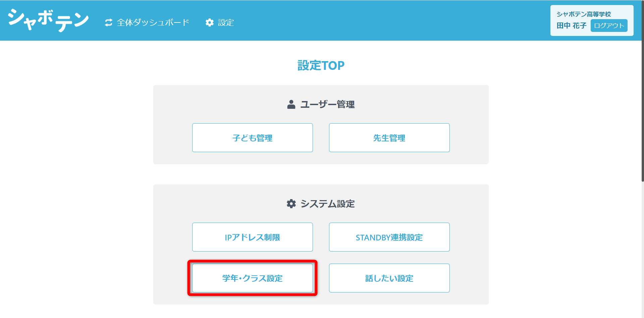Screen dimensions: 644x318
Task: Open 話したい設定
Action: (389, 278)
